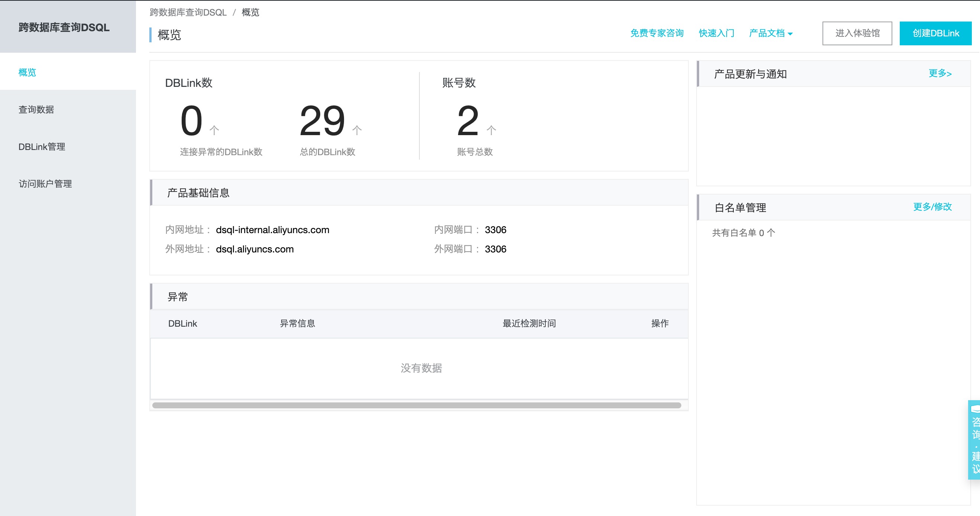This screenshot has width=980, height=516.
Task: Click the 产品更新与通知 panel title
Action: click(750, 74)
